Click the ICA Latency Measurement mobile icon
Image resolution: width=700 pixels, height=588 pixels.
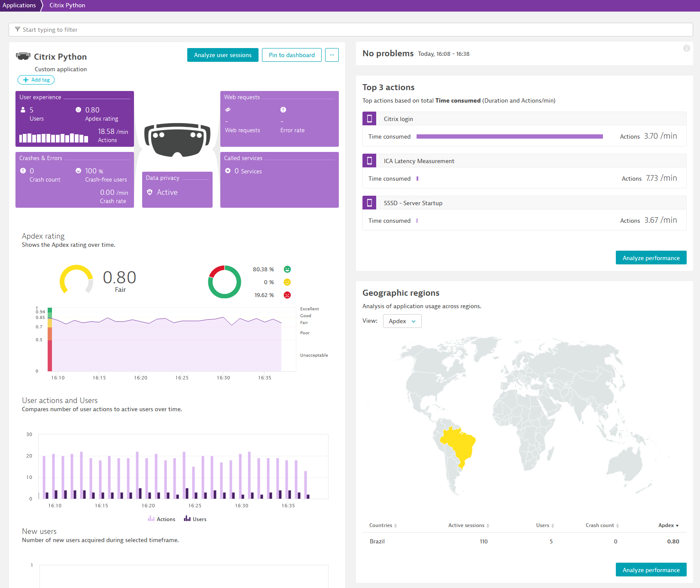(369, 161)
